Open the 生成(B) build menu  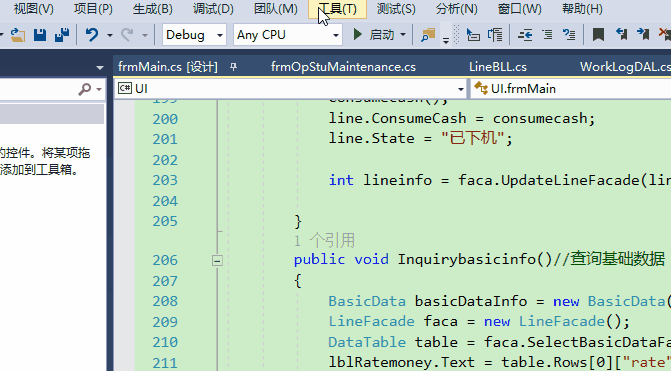point(152,9)
